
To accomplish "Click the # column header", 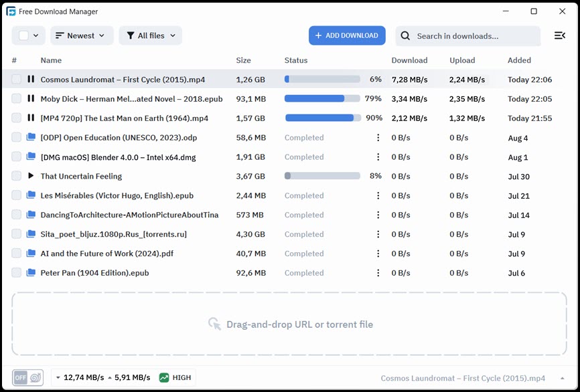I will pyautogui.click(x=14, y=60).
